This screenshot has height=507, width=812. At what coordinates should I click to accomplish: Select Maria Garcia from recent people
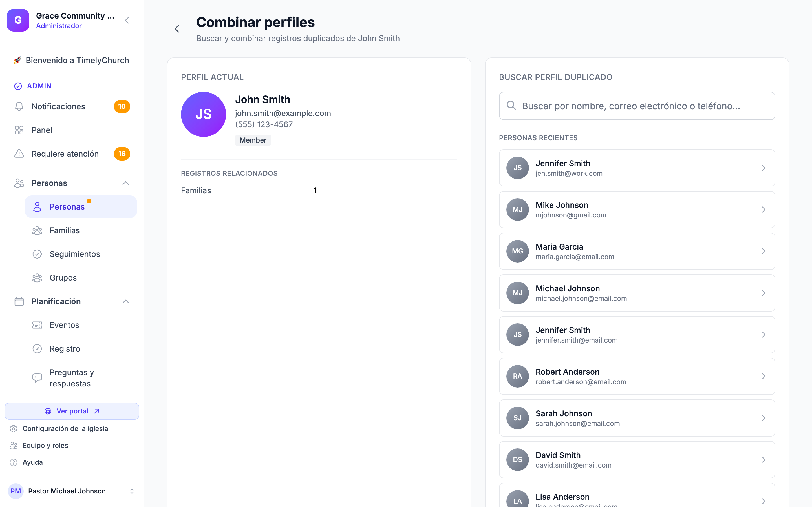coord(637,251)
